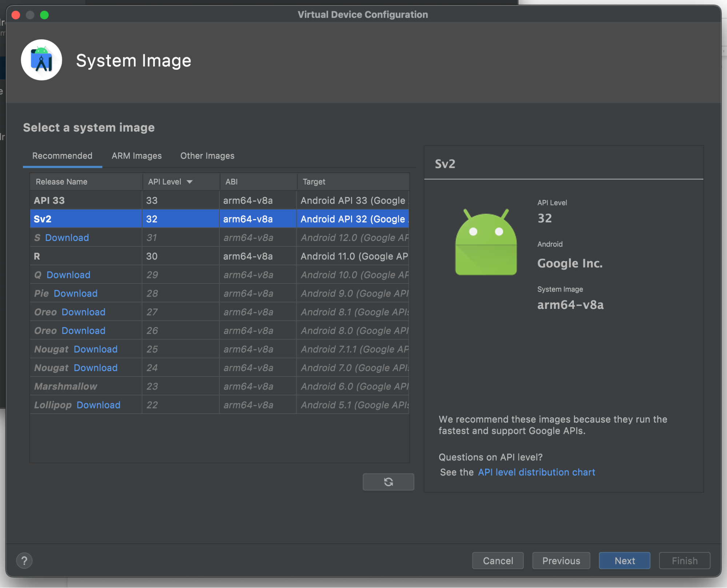Refresh the system image list
Viewport: 727px width, 588px height.
tap(388, 482)
